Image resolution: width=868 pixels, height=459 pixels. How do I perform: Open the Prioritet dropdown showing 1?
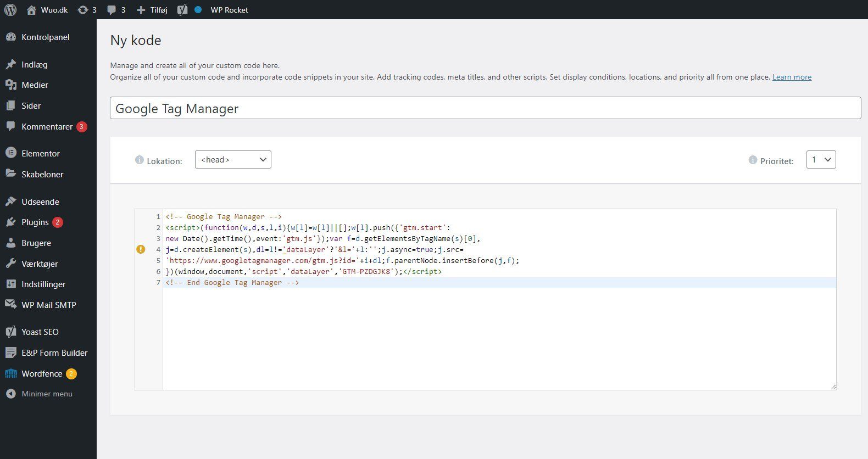(x=821, y=160)
